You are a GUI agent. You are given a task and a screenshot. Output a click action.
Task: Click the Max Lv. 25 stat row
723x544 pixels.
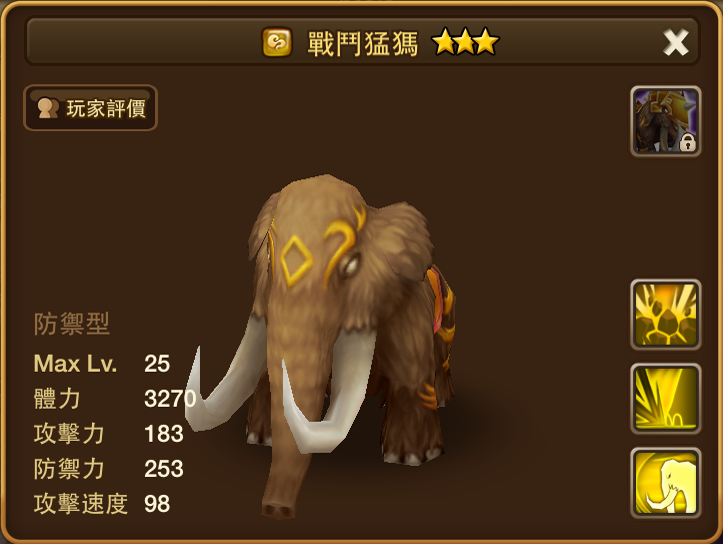point(102,364)
